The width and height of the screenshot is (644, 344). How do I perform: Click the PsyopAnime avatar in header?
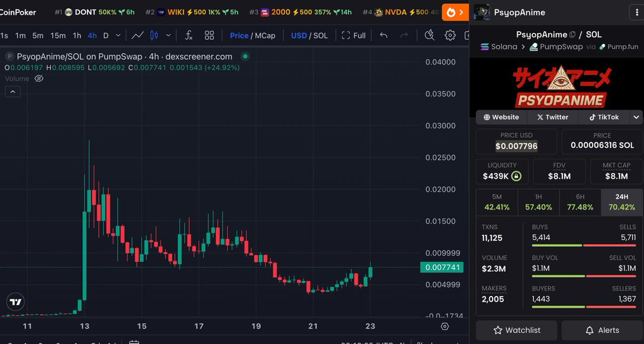pyautogui.click(x=481, y=12)
